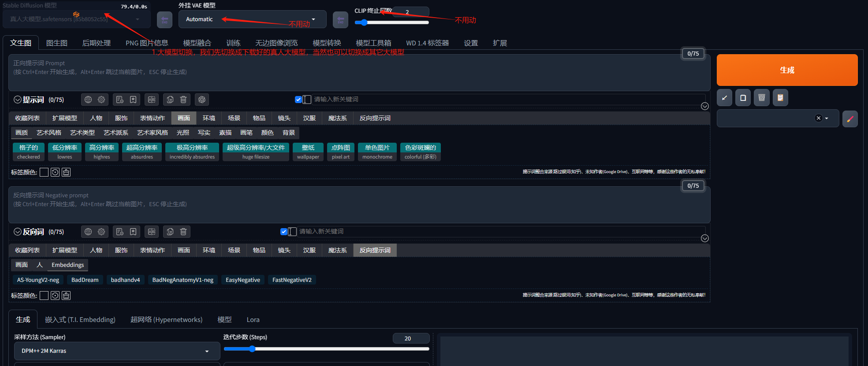Click reset icon next to 反向词 标签颜色
This screenshot has width=868, height=366.
[x=55, y=296]
